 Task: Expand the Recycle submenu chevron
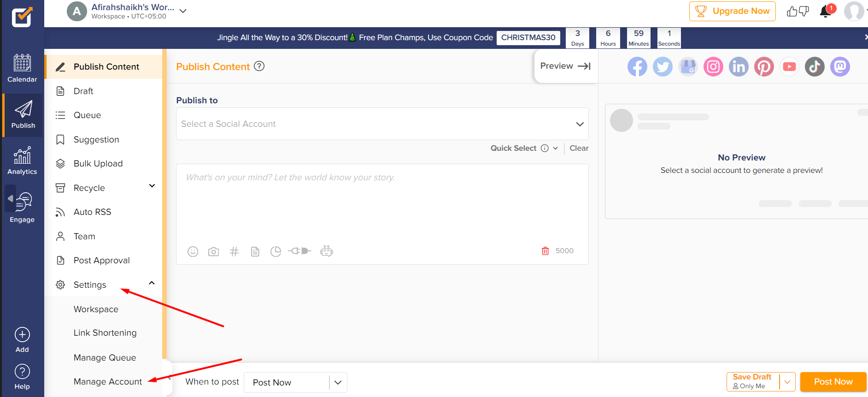(152, 186)
